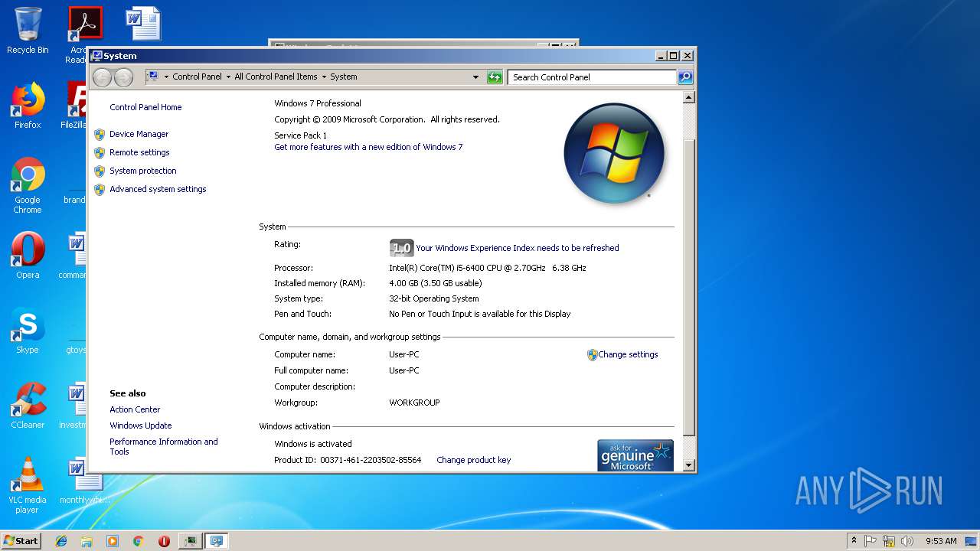The height and width of the screenshot is (551, 980).
Task: Launch Chrome from taskbar
Action: [x=138, y=540]
